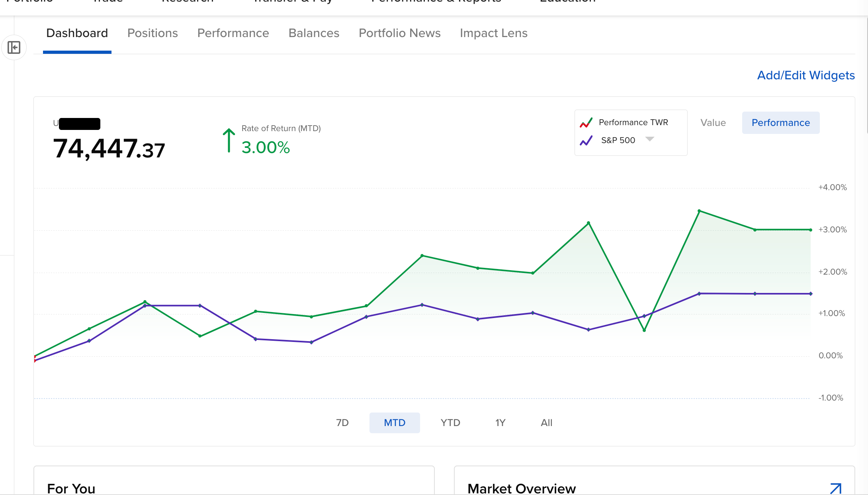Click the Performance TWR legend label

[x=633, y=122]
